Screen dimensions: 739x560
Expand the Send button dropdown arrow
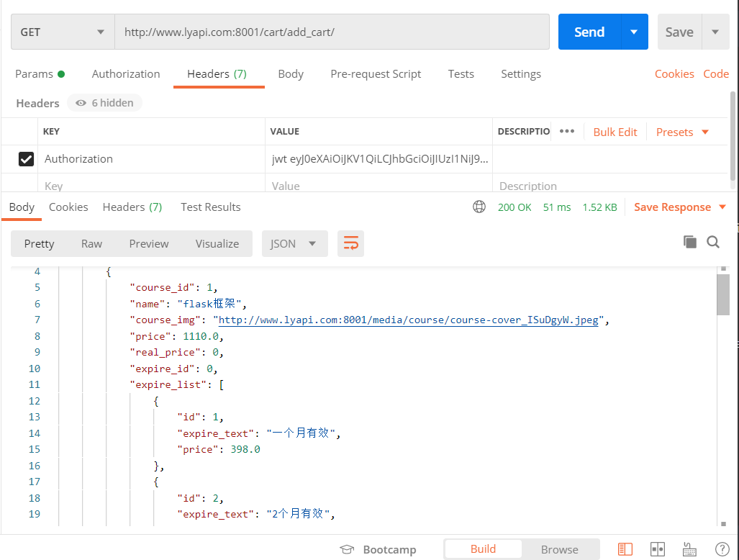pos(635,32)
